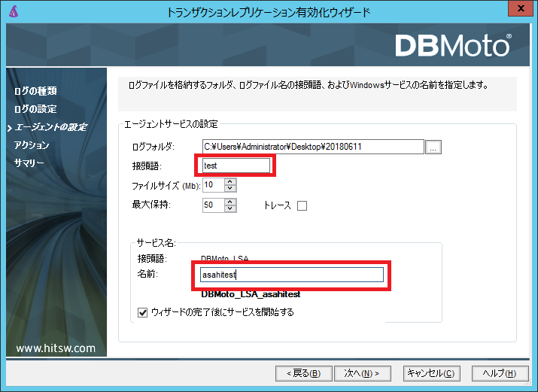The image size is (538, 392).
Task: Click the log folder path field
Action: [313, 147]
